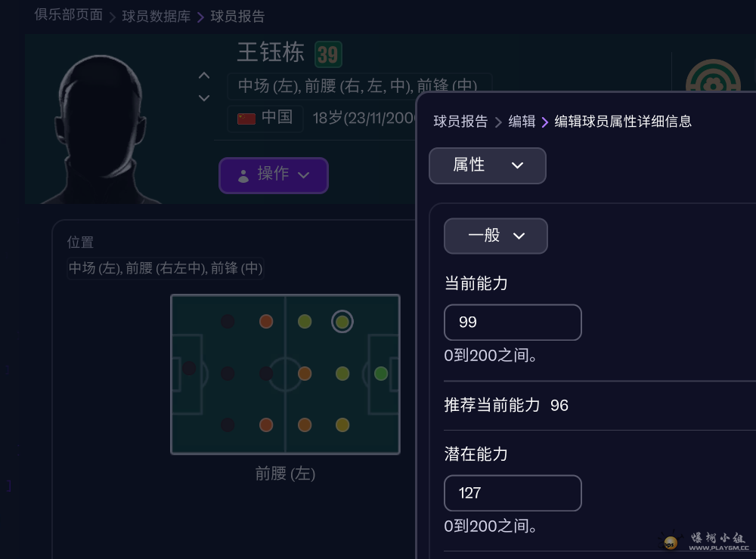Select the circled left attacking midfielder dot
This screenshot has width=756, height=559.
(x=342, y=322)
